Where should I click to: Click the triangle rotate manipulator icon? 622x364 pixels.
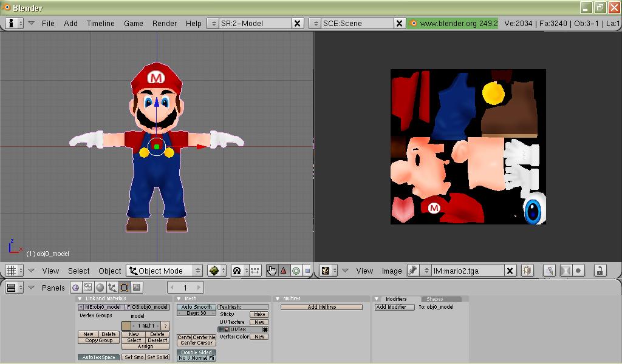283,271
